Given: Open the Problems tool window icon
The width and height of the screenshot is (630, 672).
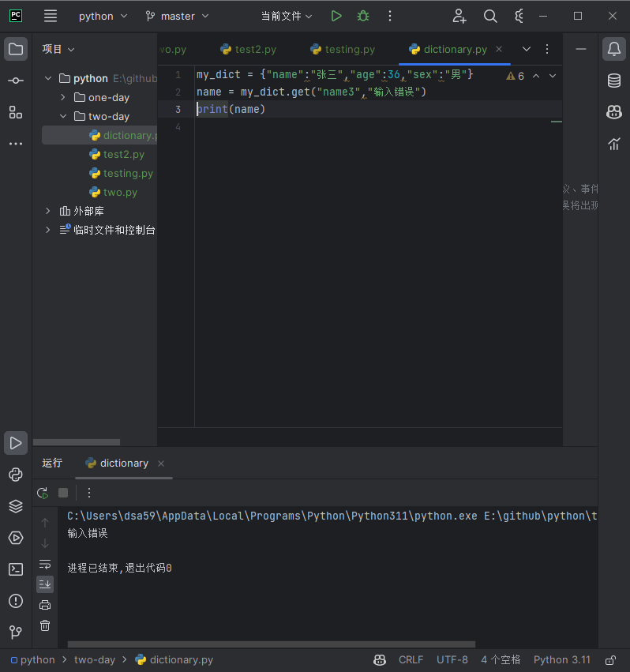Looking at the screenshot, I should point(16,601).
